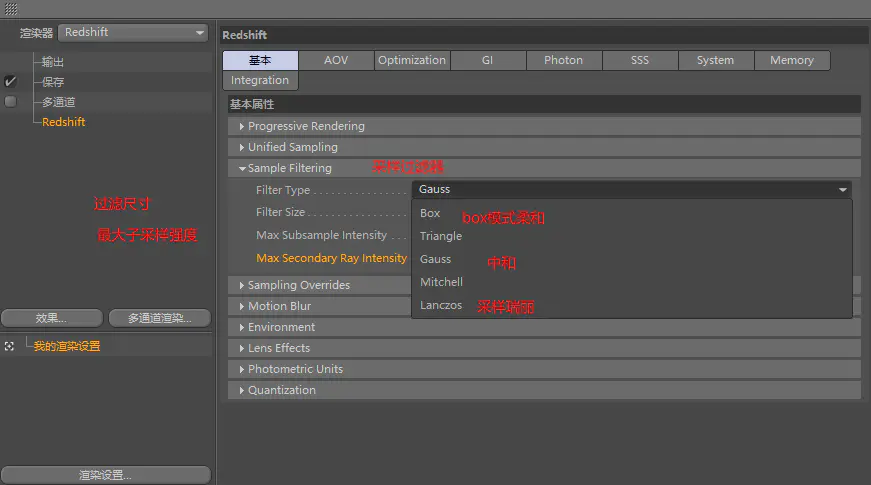Click the grid grip icon at top-left corner

pos(11,9)
